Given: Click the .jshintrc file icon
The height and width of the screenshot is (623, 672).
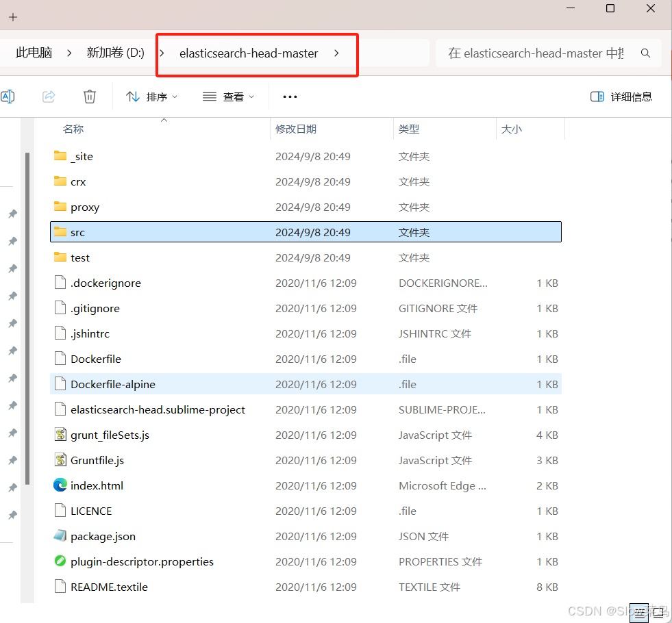Looking at the screenshot, I should [x=60, y=333].
